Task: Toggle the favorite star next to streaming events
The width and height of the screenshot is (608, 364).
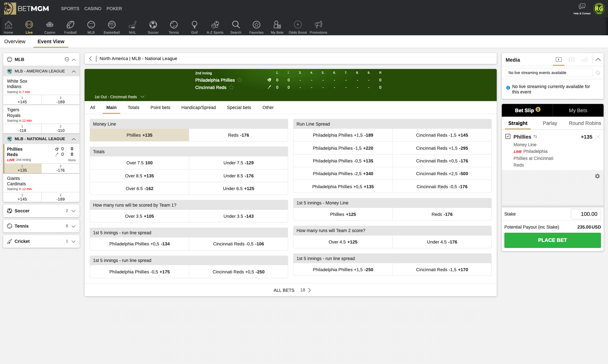Action: (598, 73)
